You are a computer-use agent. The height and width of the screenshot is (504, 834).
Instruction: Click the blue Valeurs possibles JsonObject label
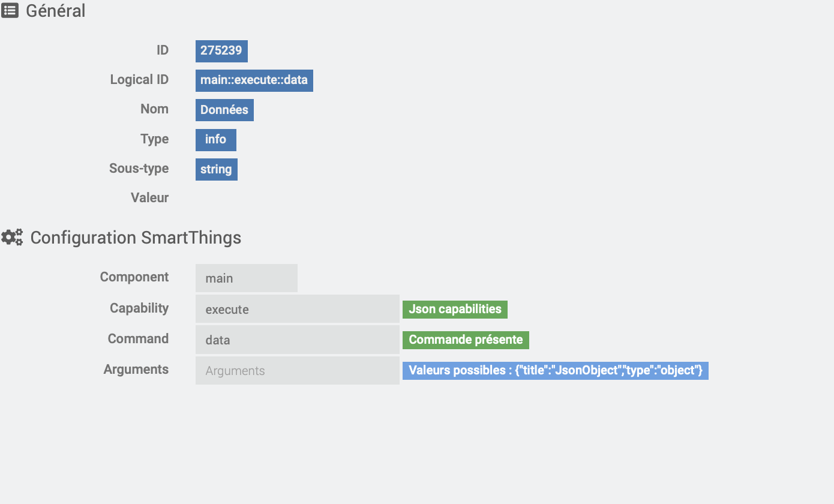pyautogui.click(x=556, y=371)
